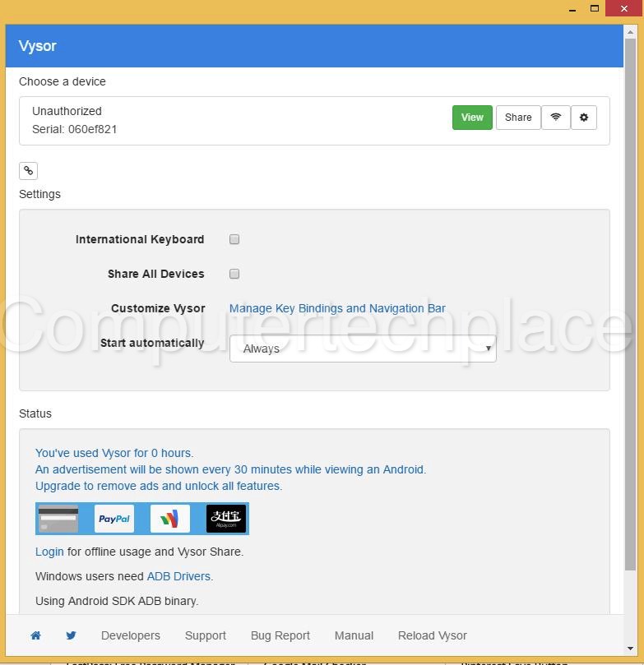
Task: Enable International Keyboard checkbox
Action: [234, 239]
